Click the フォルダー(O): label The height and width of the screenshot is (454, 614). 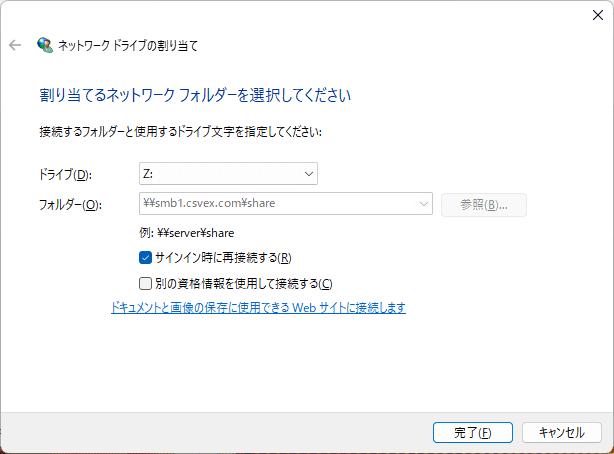[70, 204]
